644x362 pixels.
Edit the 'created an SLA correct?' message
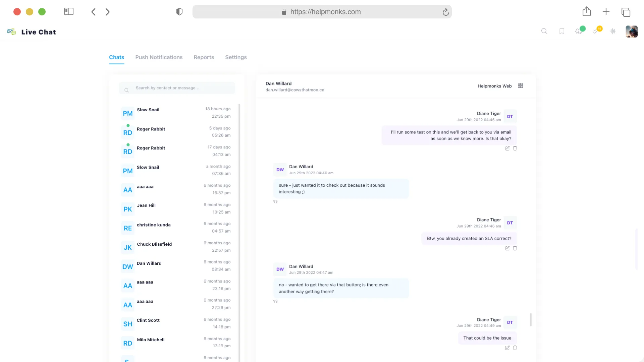click(507, 248)
